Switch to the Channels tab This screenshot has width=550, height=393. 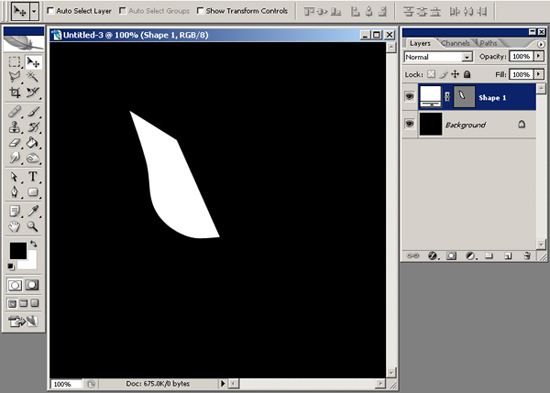(x=455, y=43)
